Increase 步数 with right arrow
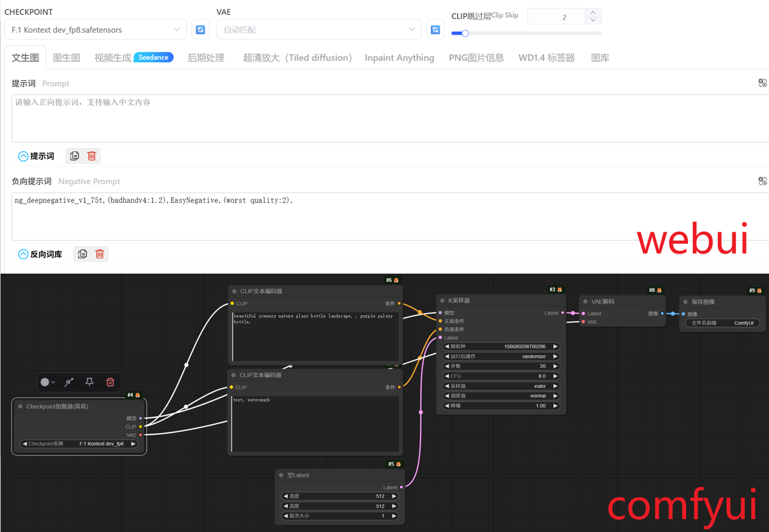 click(x=555, y=366)
